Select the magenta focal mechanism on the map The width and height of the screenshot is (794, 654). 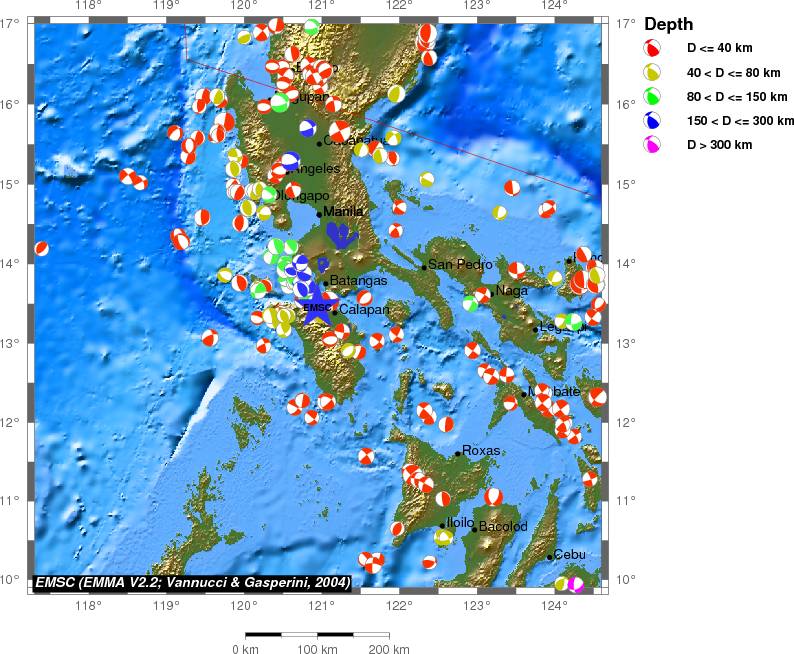pos(574,584)
